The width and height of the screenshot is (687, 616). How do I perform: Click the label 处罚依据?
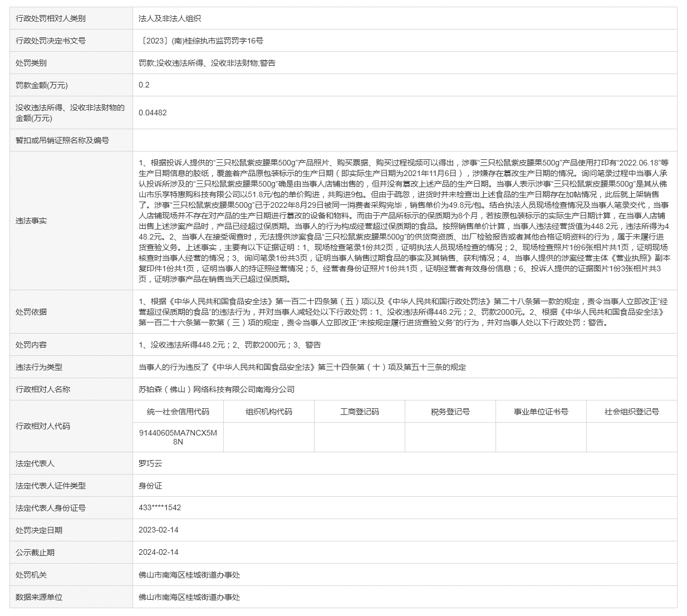coord(31,312)
